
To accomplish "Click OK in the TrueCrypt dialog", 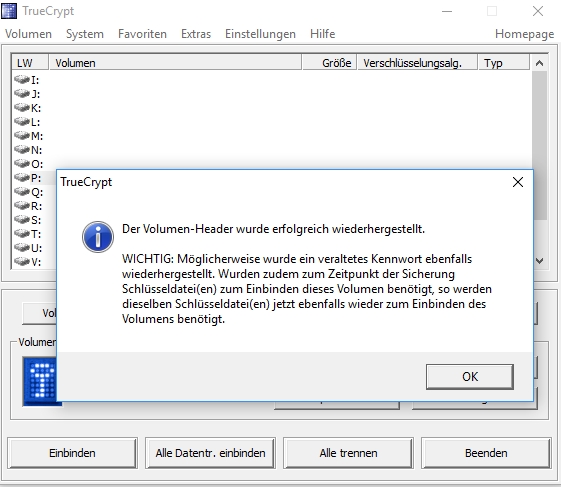I will 469,377.
